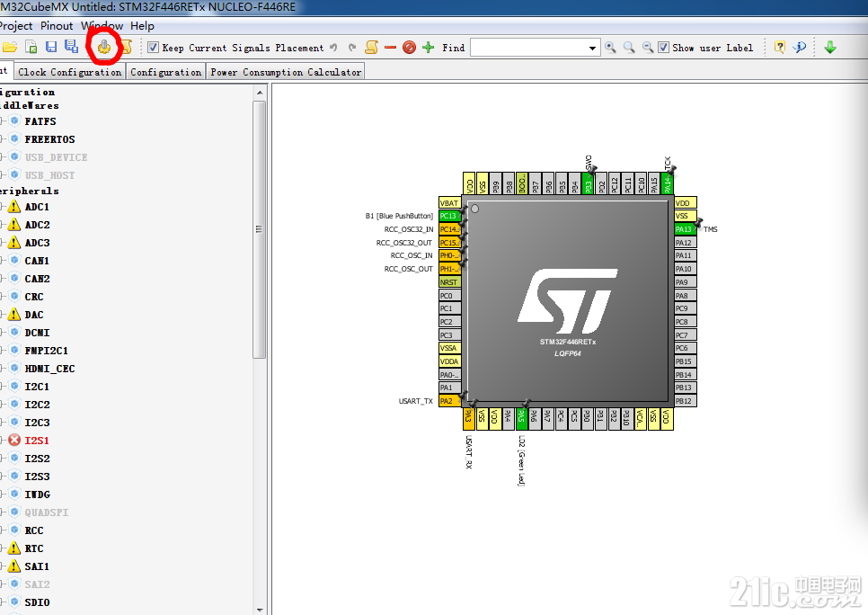Expand the I2C1 peripheral node

coord(3,387)
